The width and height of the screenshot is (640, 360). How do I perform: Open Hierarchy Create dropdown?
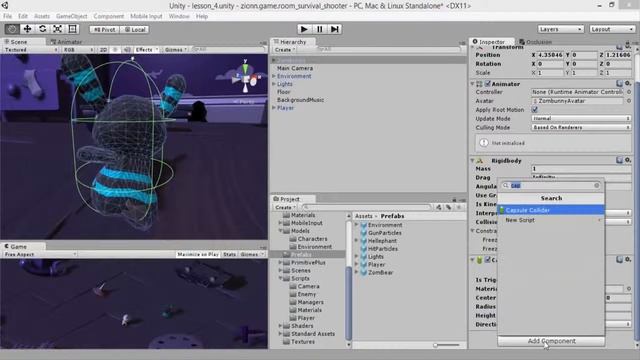coord(284,50)
